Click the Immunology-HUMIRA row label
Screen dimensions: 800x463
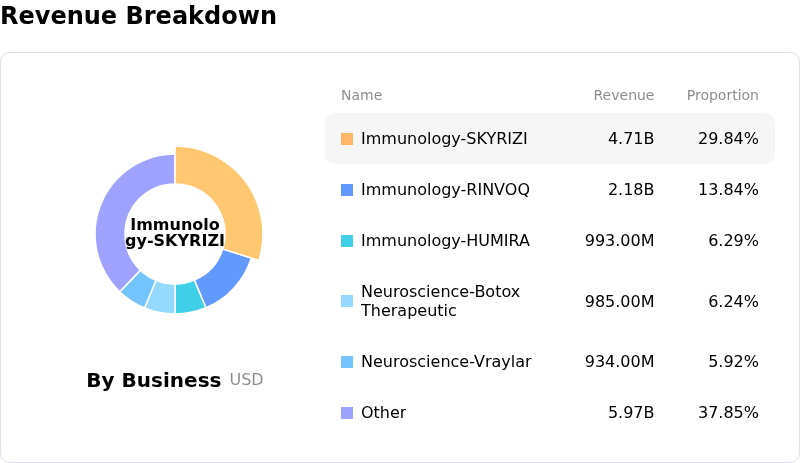click(x=431, y=241)
